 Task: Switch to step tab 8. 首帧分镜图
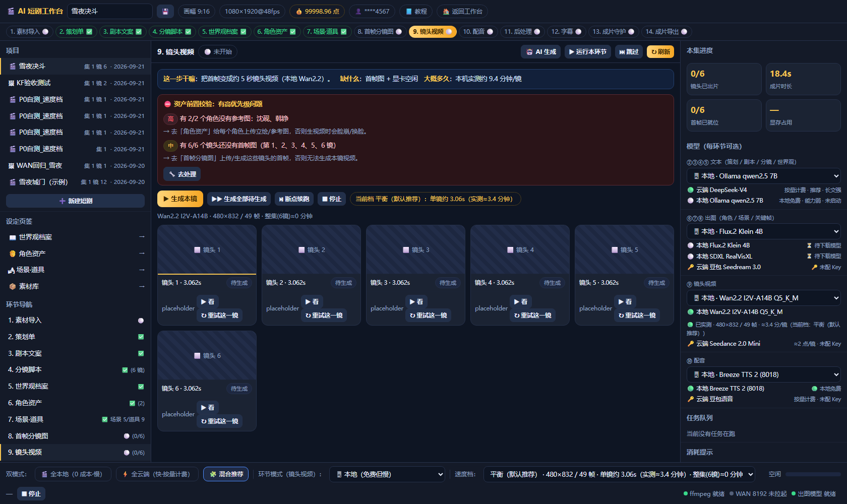[380, 32]
